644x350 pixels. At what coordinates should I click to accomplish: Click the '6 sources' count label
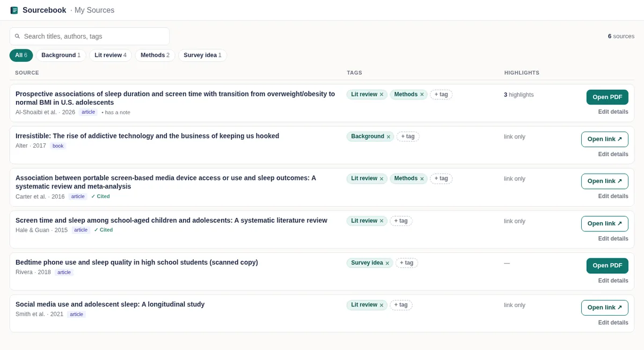(x=621, y=36)
